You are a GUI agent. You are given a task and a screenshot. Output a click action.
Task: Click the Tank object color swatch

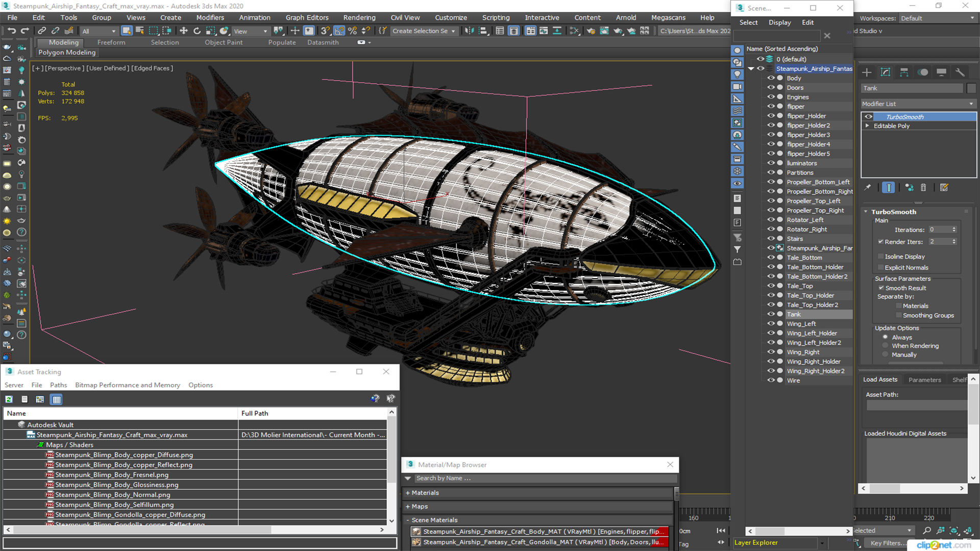971,88
